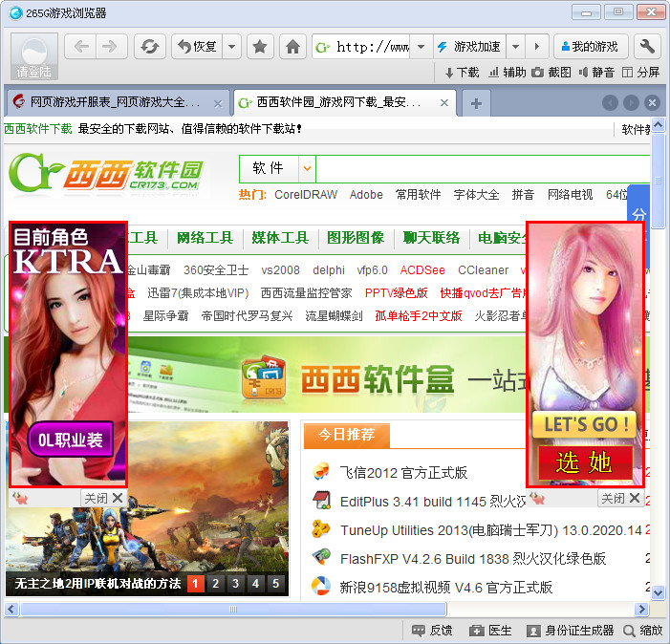Image resolution: width=670 pixels, height=644 pixels.
Task: Click the 游戏加速 game accelerate button
Action: (469, 46)
